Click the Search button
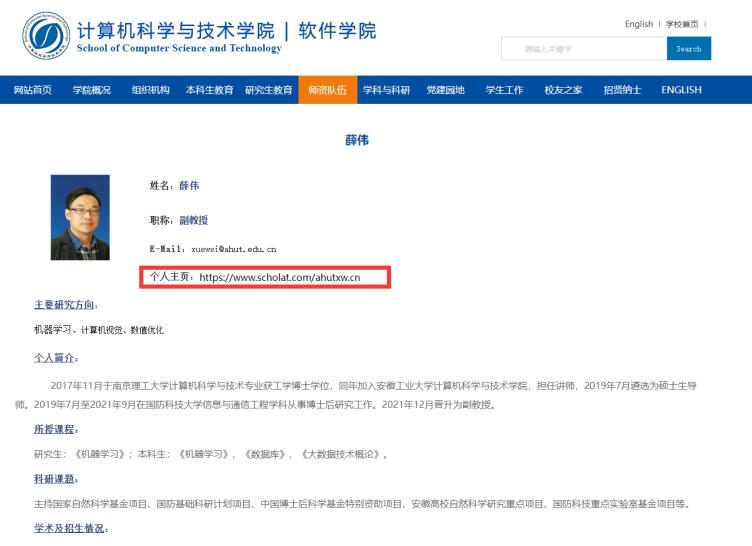The width and height of the screenshot is (752, 546). coord(688,49)
